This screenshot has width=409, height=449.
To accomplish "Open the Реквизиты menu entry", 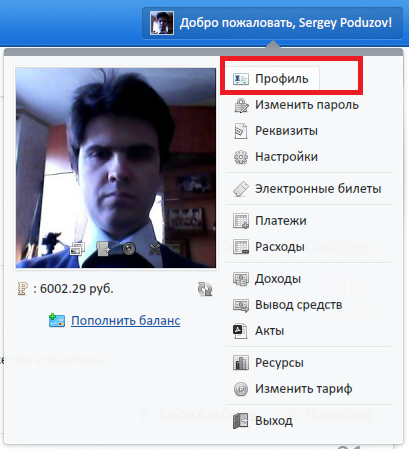I will pyautogui.click(x=286, y=131).
